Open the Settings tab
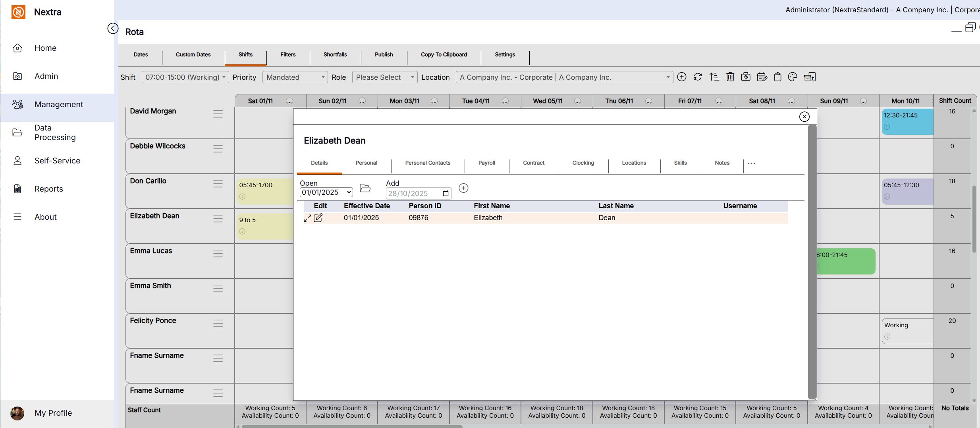This screenshot has width=980, height=428. coord(505,55)
